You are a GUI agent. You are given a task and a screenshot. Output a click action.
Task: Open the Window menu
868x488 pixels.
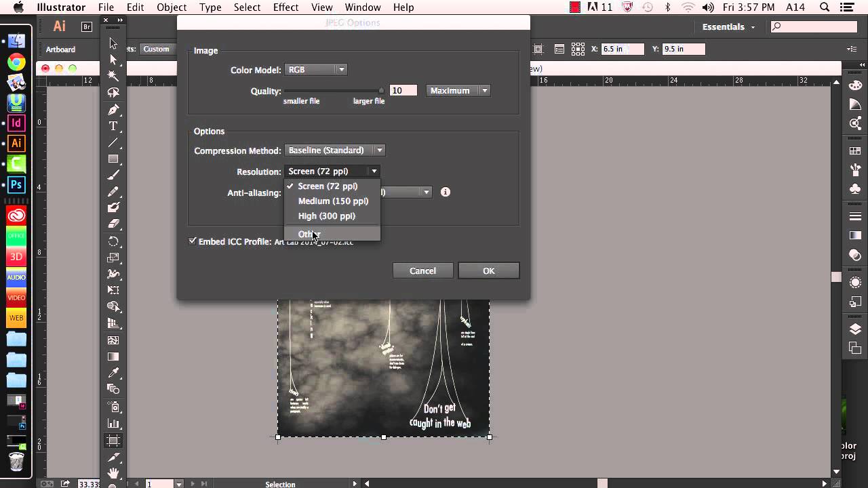pos(363,7)
